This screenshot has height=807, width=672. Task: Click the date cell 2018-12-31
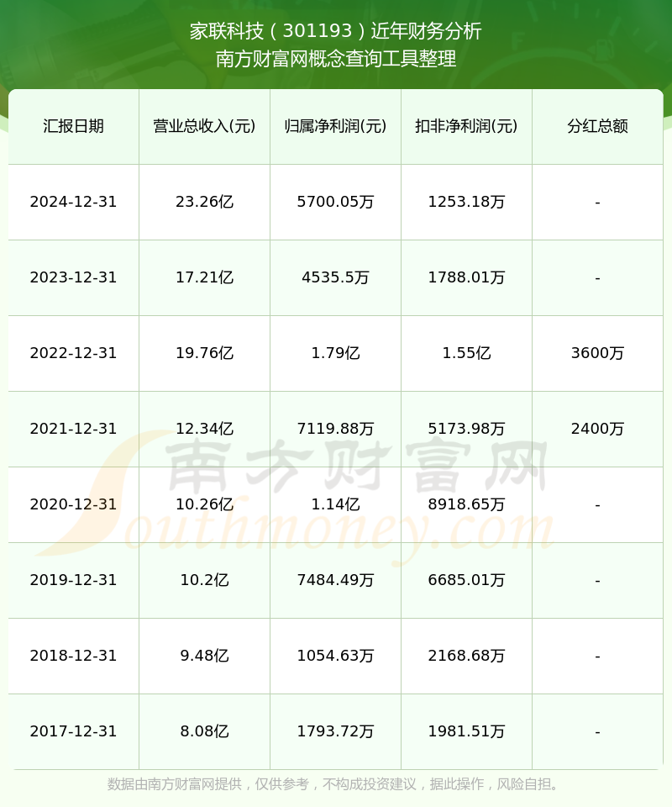[x=74, y=656]
